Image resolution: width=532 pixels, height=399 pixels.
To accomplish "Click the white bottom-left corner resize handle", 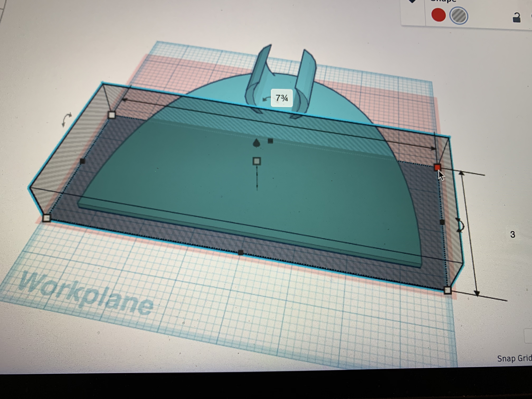I will [46, 218].
